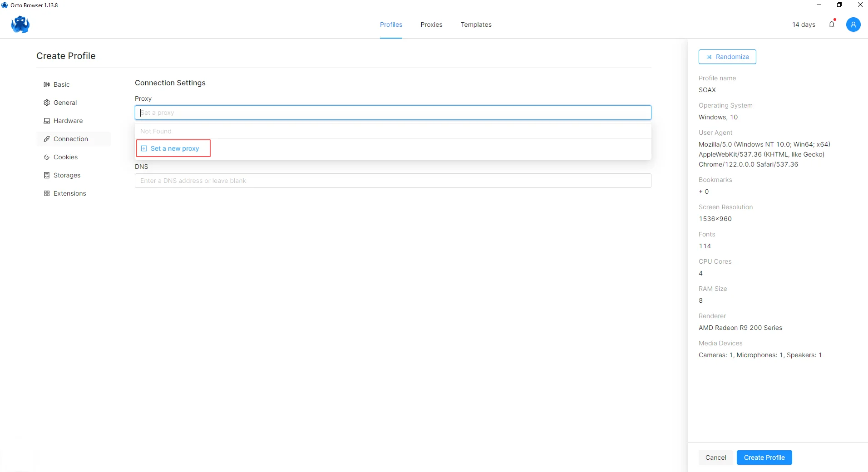Viewport: 868px width, 472px height.
Task: Go to General settings section
Action: coord(65,103)
